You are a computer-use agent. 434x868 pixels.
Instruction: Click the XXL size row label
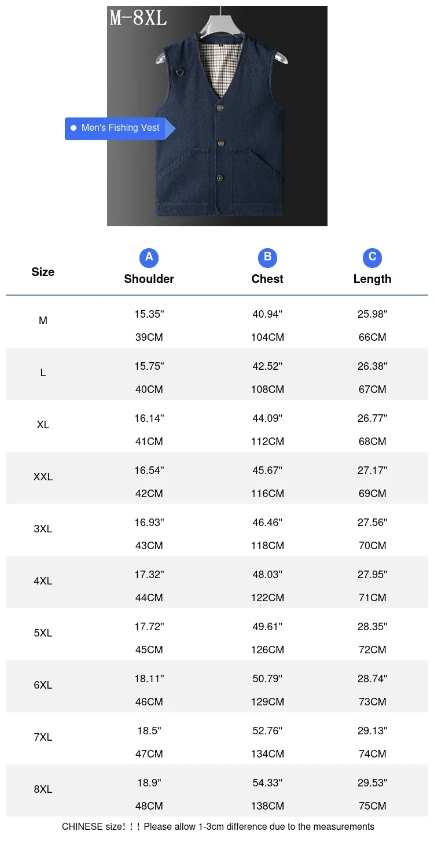(x=43, y=477)
